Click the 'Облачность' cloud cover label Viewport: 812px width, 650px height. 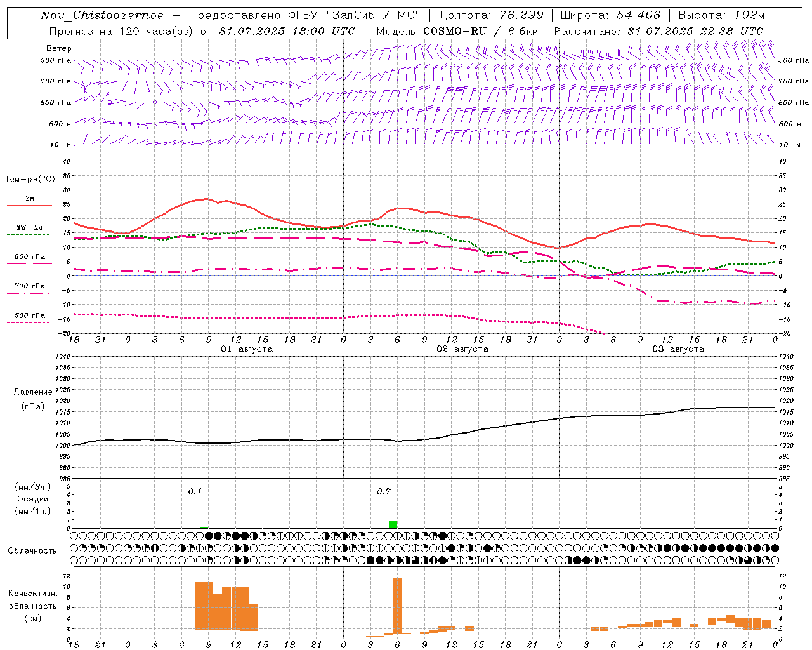click(32, 550)
